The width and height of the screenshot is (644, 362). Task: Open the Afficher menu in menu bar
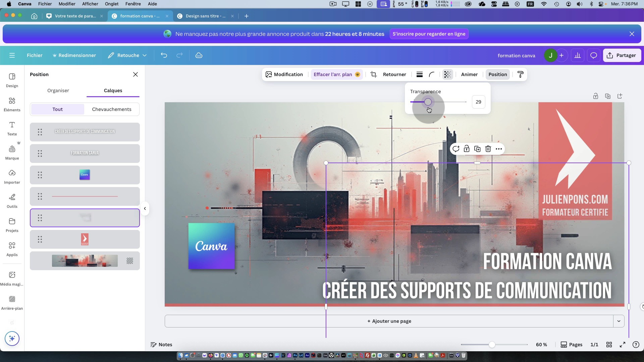tap(90, 4)
